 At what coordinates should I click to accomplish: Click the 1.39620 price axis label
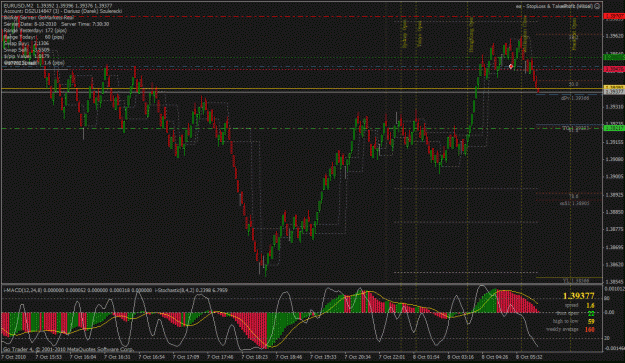coord(615,35)
